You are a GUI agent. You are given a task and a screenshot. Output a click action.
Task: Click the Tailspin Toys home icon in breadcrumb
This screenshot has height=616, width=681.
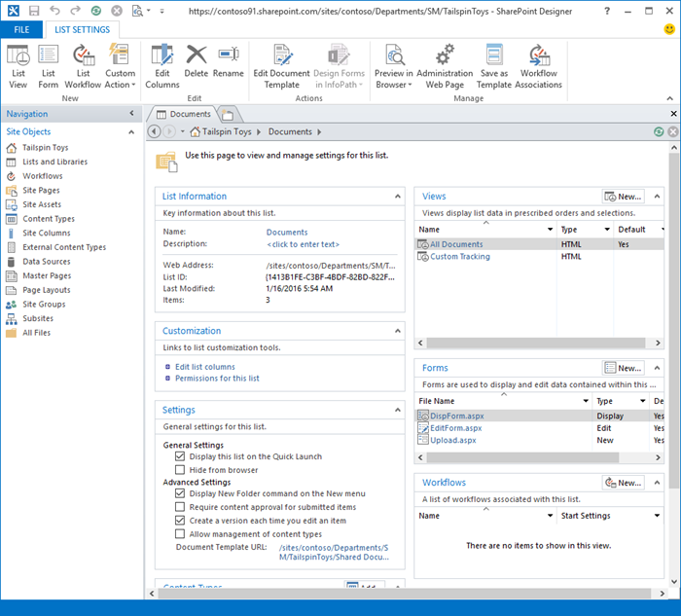tap(196, 131)
